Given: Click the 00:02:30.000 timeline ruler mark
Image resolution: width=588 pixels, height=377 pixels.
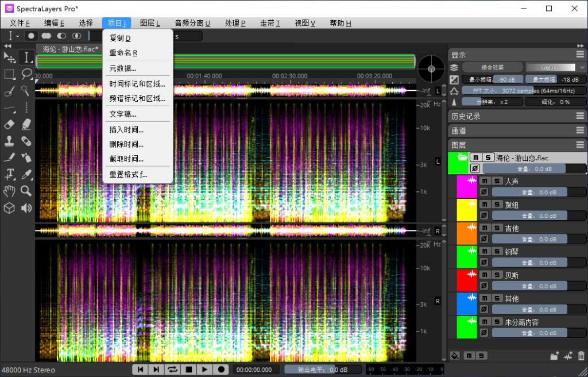Looking at the screenshot, I should coord(289,76).
